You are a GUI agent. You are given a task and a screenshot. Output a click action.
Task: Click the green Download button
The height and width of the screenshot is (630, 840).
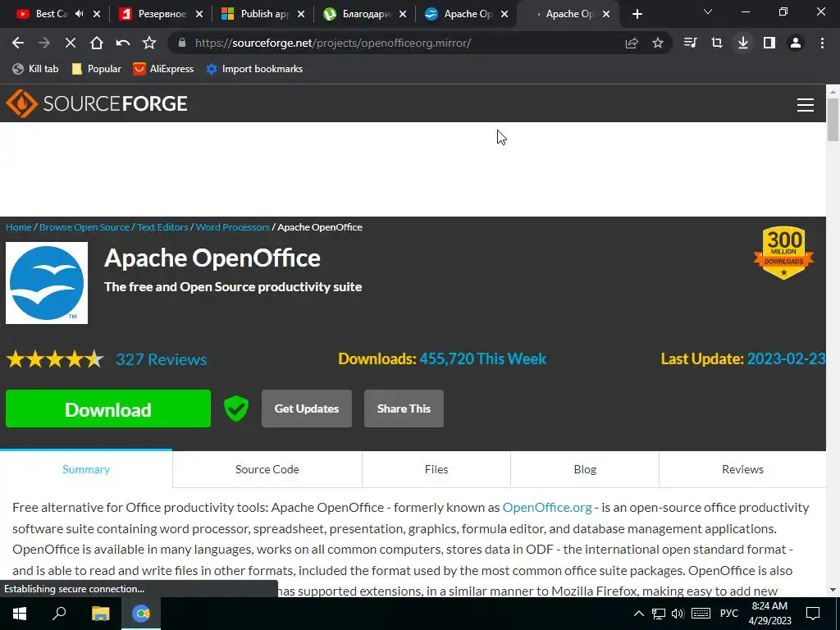(x=108, y=409)
